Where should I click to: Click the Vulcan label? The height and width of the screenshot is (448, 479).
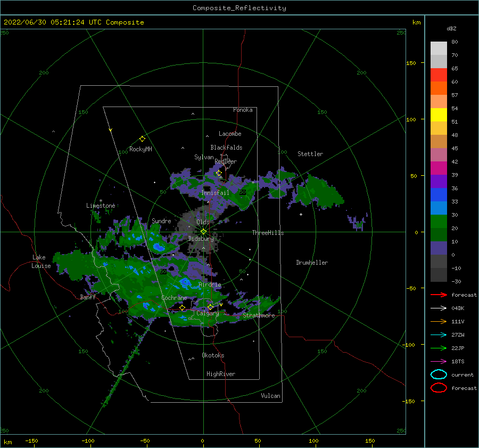click(x=271, y=396)
